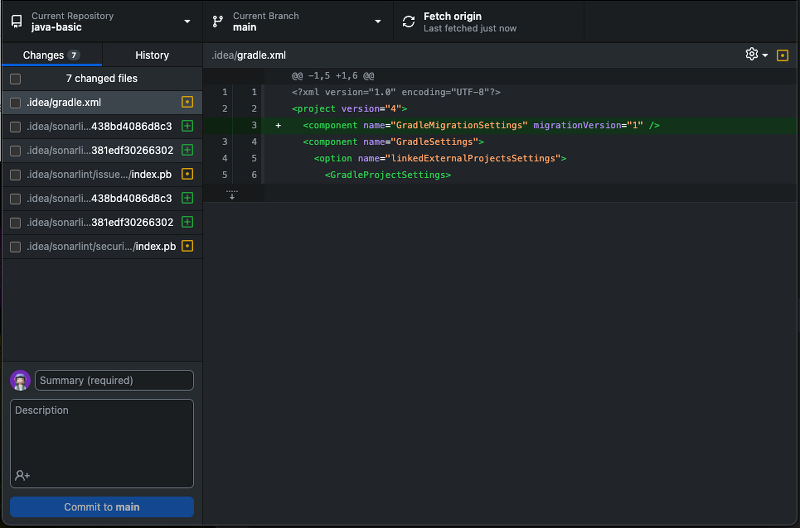Expand the dropdown arrow beside the gear
Viewport: 800px width, 528px height.
tap(765, 55)
